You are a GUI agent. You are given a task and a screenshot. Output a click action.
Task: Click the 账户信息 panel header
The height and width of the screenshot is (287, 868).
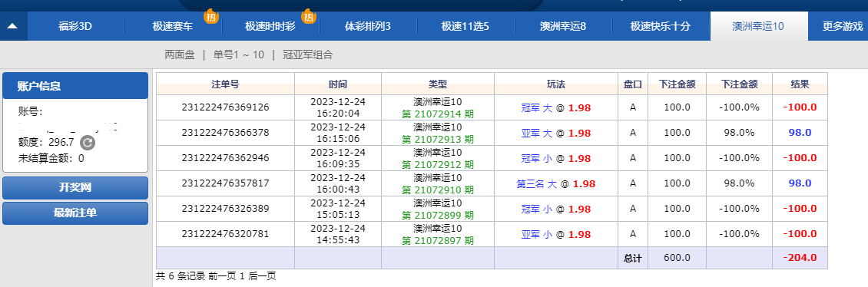tap(75, 86)
